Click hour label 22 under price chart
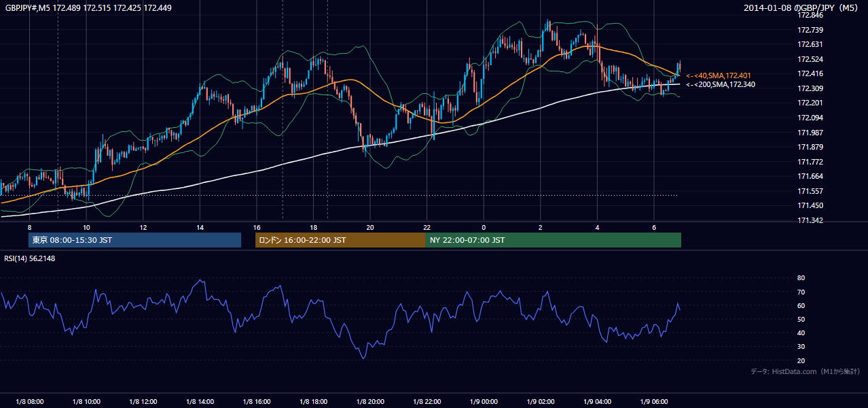Viewport: 868px width, 408px height. tap(427, 227)
